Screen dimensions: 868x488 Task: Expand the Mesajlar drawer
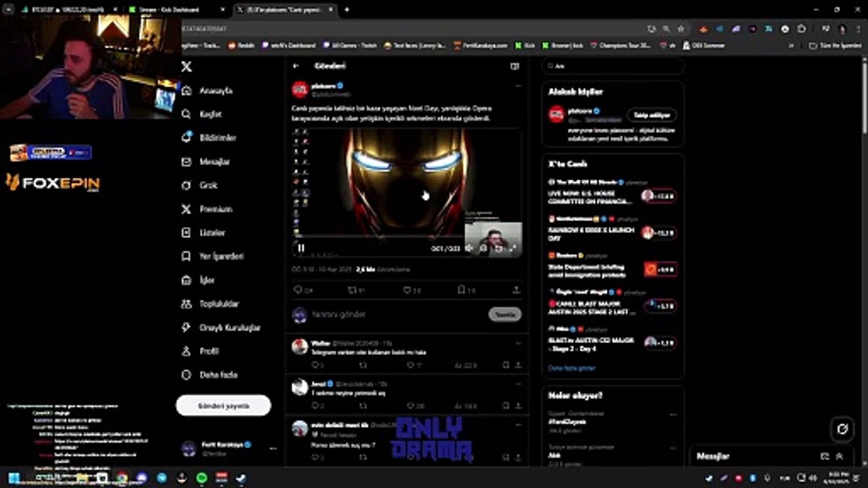(x=838, y=457)
